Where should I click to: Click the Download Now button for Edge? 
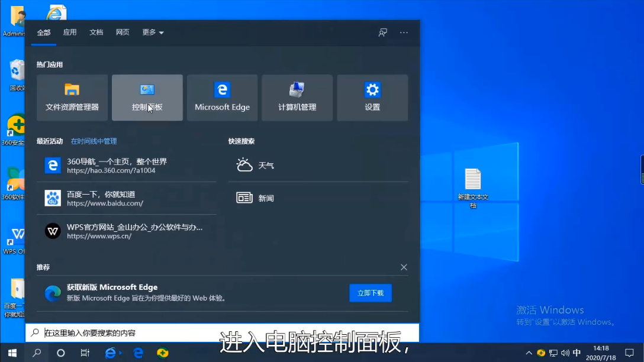[x=371, y=293]
